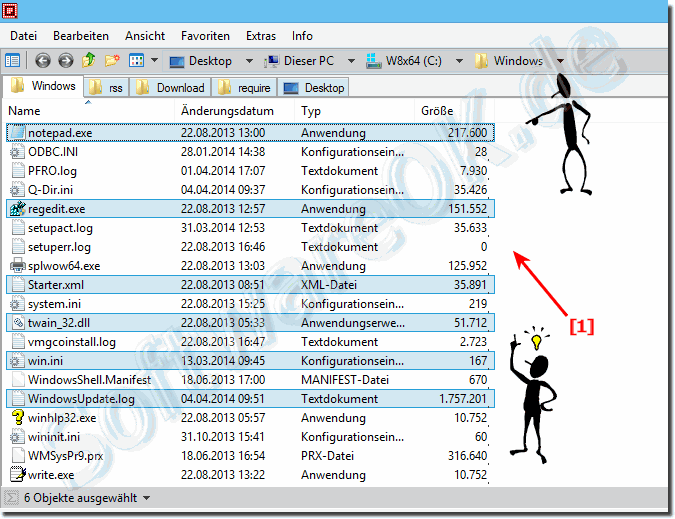This screenshot has height=519, width=675.
Task: Click the new folder icon in toolbar
Action: 112,60
